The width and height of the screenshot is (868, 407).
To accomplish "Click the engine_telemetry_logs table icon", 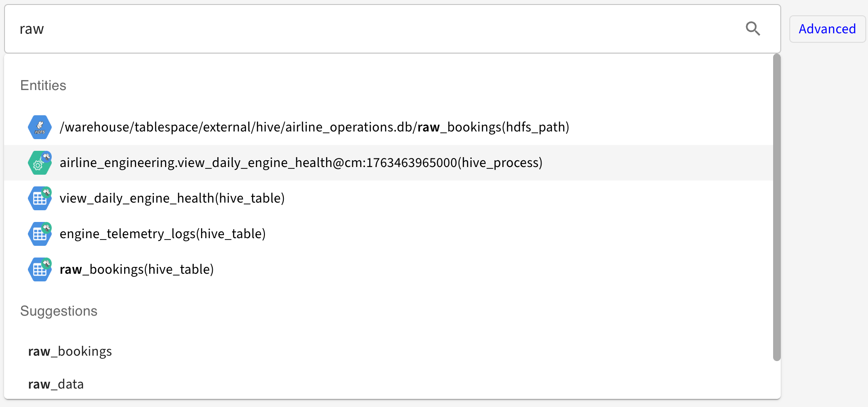I will coord(40,234).
